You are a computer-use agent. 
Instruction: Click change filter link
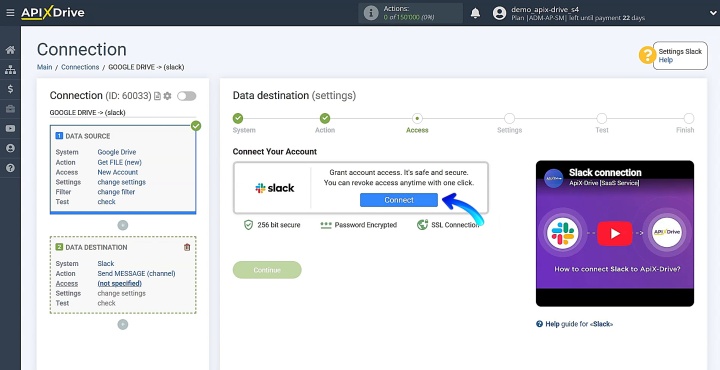click(116, 192)
